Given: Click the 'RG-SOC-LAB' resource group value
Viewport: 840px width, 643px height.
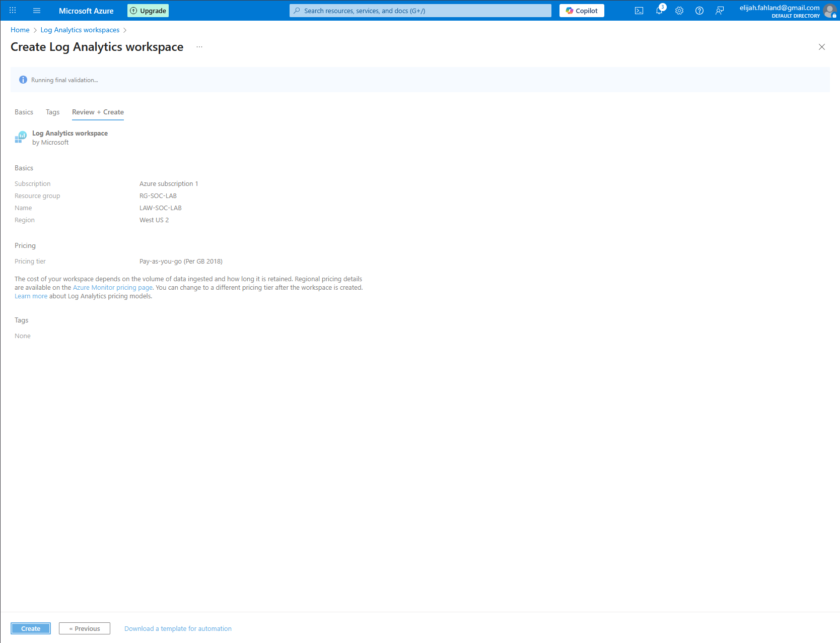Looking at the screenshot, I should coord(158,196).
